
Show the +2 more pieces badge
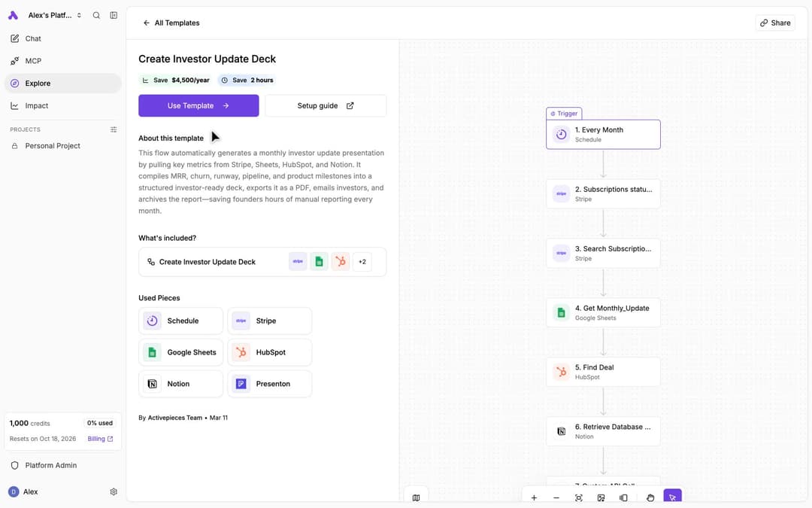(362, 262)
